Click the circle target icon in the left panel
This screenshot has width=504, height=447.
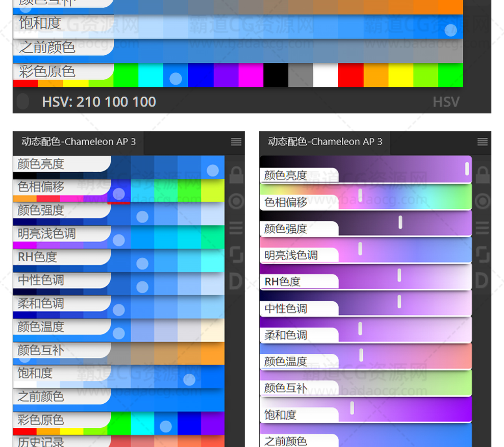click(x=236, y=201)
